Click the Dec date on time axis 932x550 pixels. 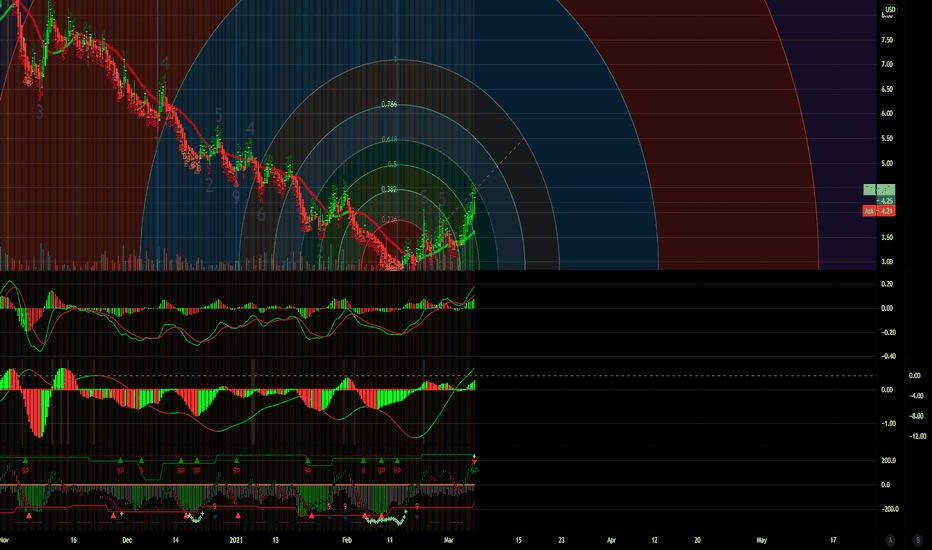[127, 540]
